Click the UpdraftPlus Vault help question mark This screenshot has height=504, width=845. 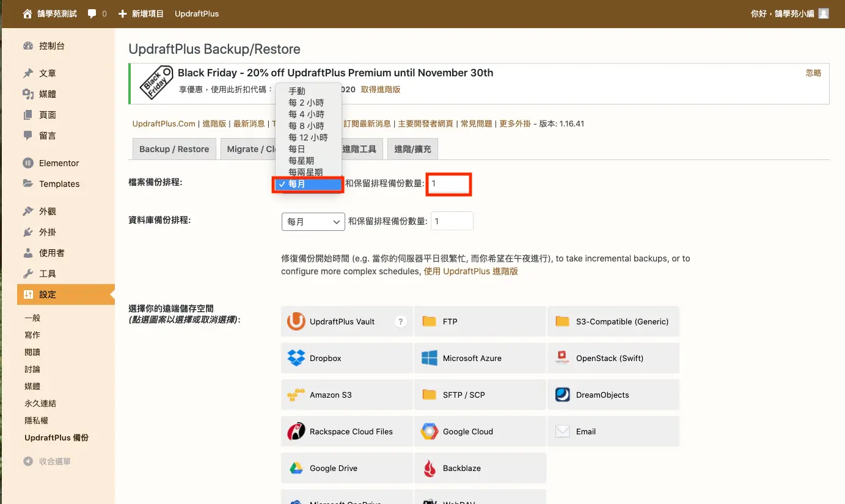[x=401, y=321]
